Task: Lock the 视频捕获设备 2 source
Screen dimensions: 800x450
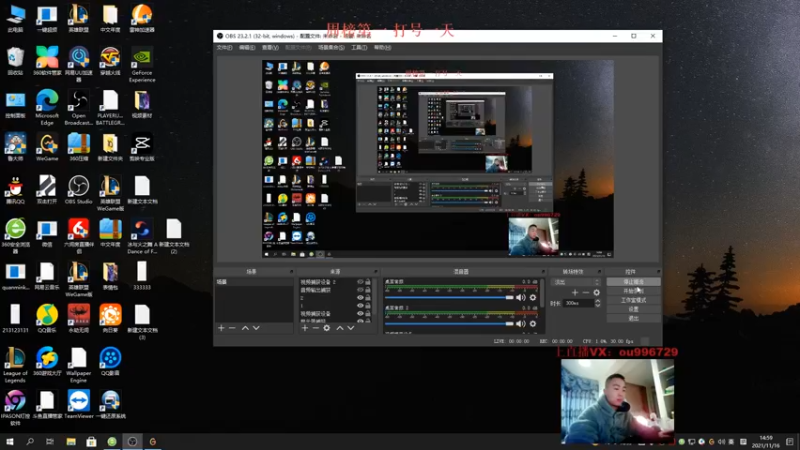Action: click(368, 282)
